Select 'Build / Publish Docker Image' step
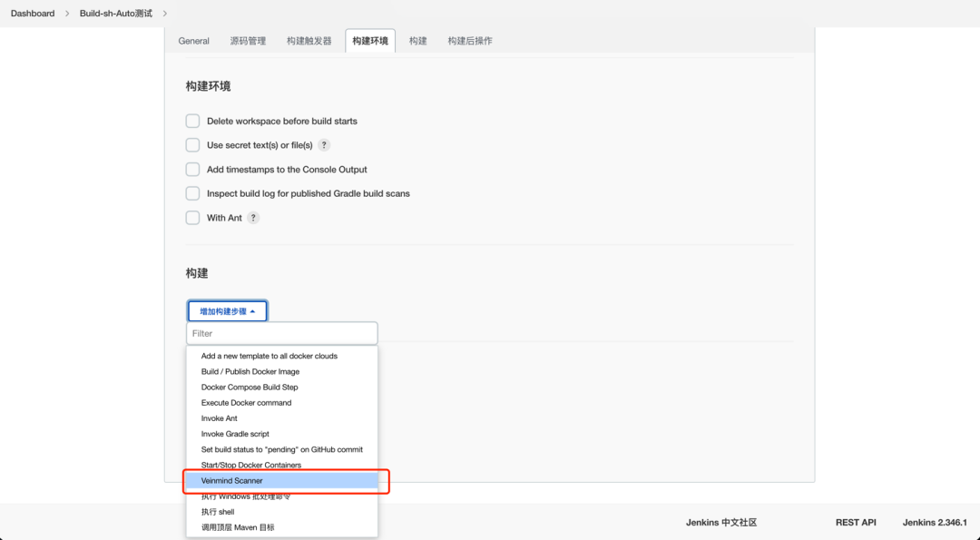980x540 pixels. point(250,371)
